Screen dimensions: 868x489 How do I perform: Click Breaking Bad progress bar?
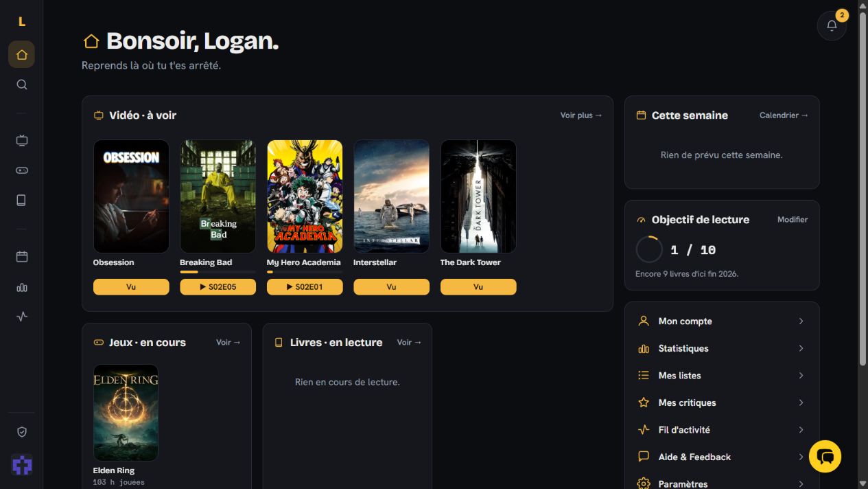point(218,272)
